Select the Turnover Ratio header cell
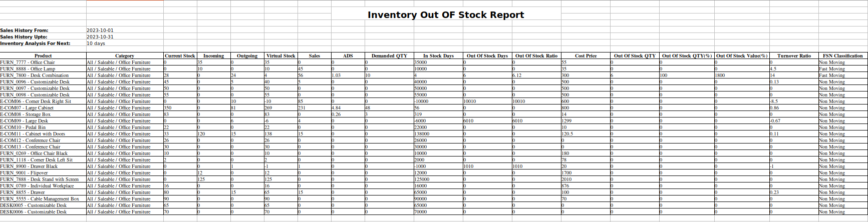Screen dimensions: 868x222 [794, 56]
